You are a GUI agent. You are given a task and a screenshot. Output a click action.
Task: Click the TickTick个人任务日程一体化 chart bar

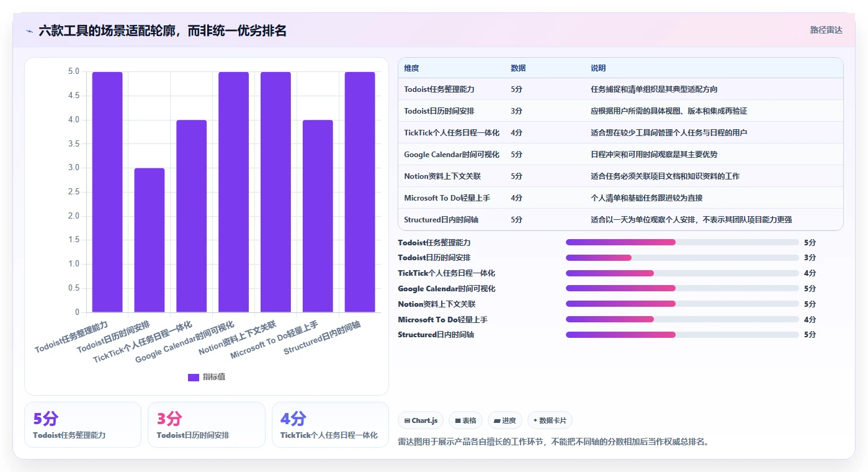192,216
